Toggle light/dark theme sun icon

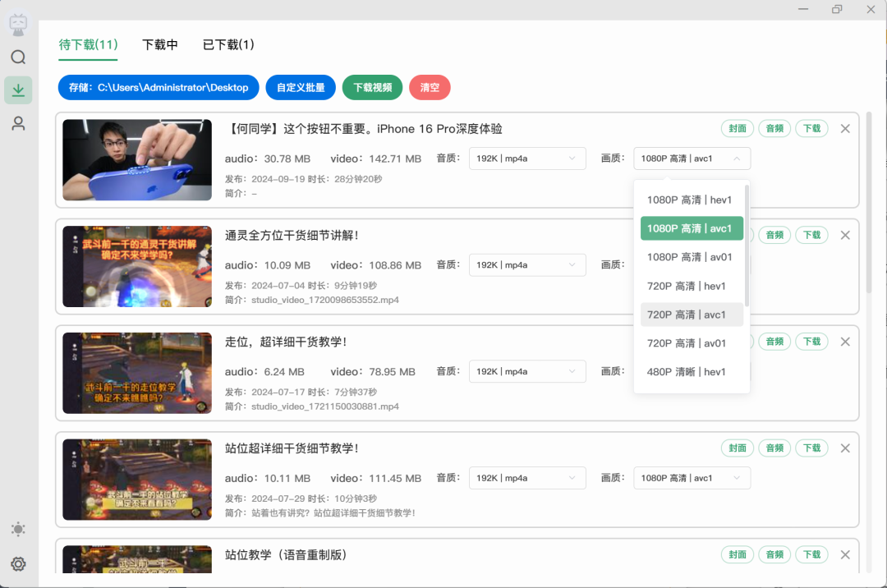pos(18,529)
